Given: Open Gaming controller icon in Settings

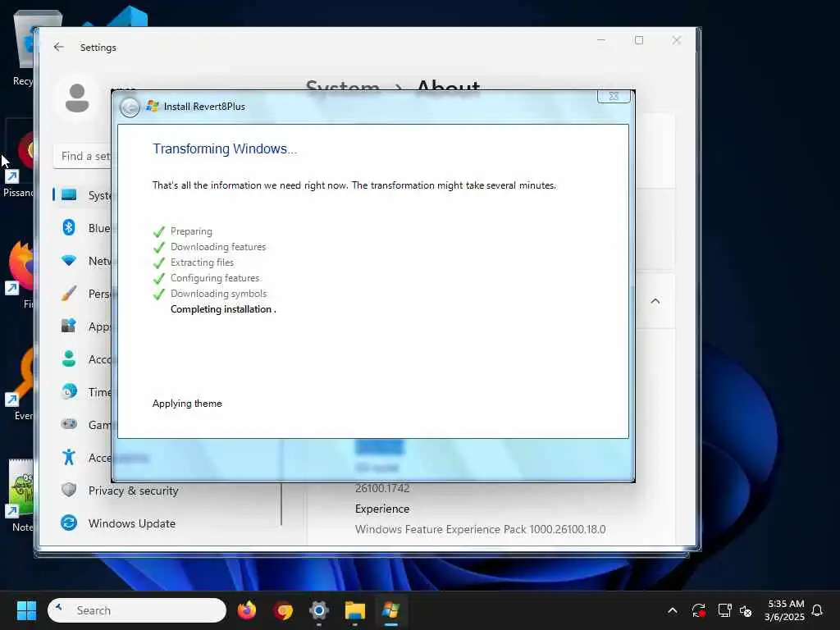Looking at the screenshot, I should (x=69, y=424).
